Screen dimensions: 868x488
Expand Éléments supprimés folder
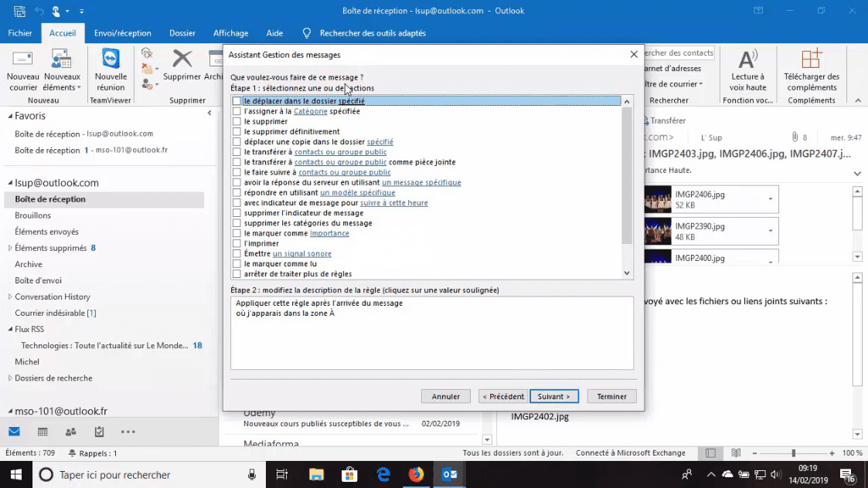pos(10,248)
